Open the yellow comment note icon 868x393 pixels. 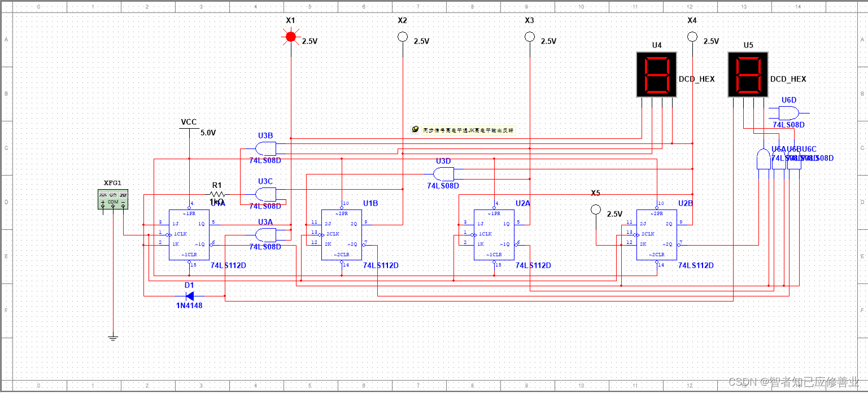(x=416, y=129)
